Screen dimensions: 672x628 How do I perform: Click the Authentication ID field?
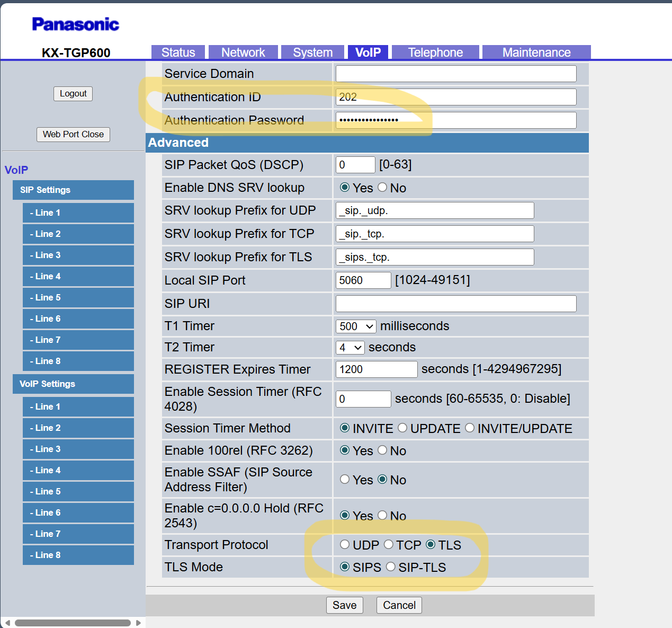click(455, 97)
